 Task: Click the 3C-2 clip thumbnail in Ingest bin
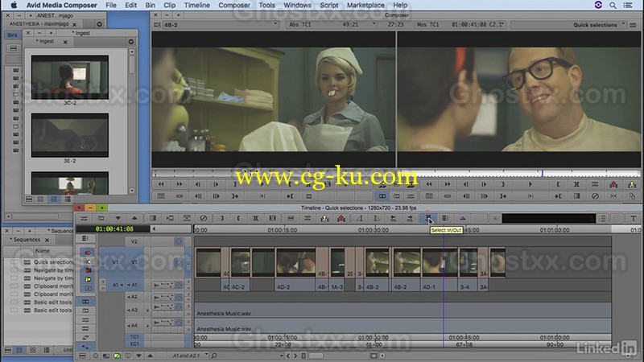tap(70, 77)
